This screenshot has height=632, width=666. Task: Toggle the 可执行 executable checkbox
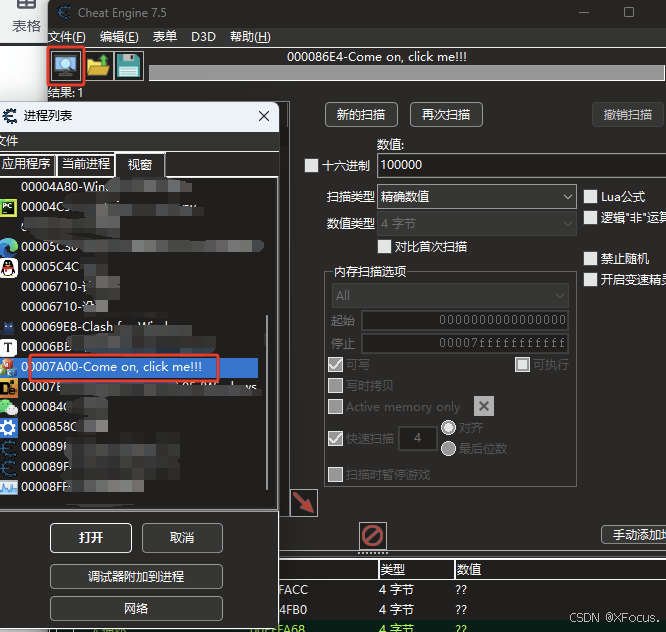point(522,364)
